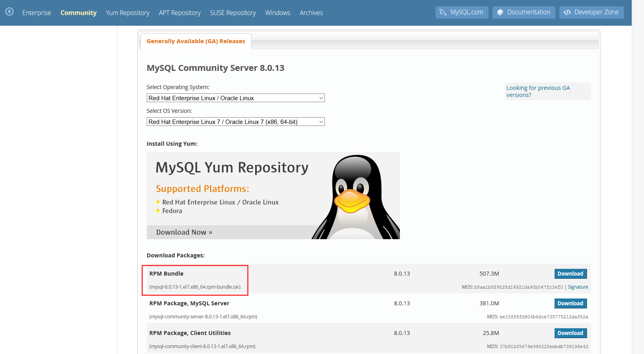Viewport: 644px width, 354px height.
Task: Download RPM Package, MySQL Server
Action: [570, 303]
